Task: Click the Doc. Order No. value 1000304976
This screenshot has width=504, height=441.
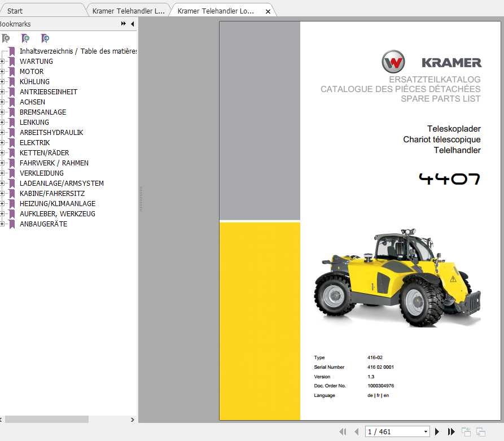Action: 381,386
